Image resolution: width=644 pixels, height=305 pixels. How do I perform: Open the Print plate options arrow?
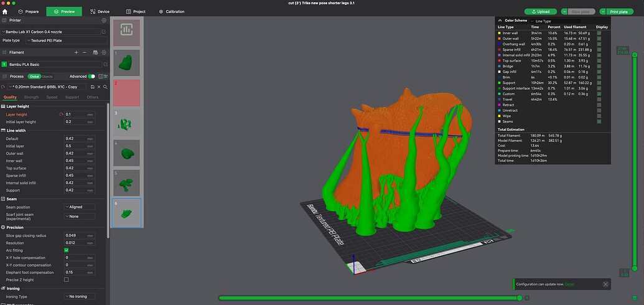point(602,12)
